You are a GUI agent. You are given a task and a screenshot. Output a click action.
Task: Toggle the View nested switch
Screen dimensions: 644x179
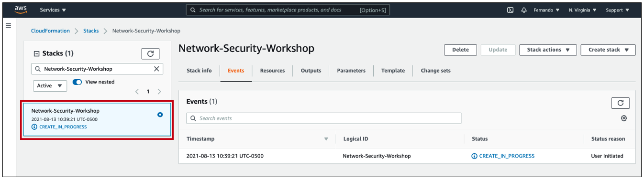[x=77, y=82]
